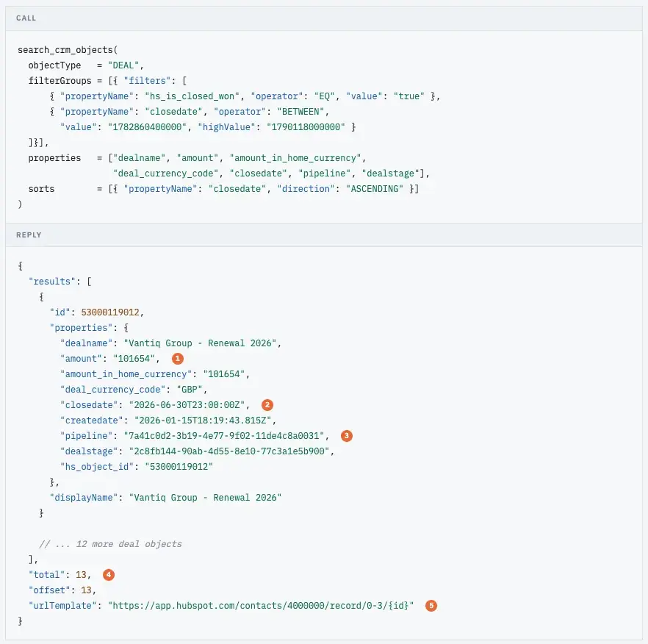Click the "direction" key in sorts

pyautogui.click(x=306, y=189)
